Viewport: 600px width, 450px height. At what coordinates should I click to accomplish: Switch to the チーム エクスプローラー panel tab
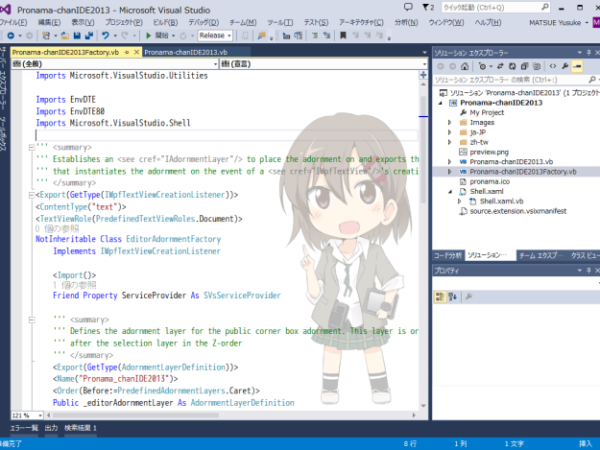pyautogui.click(x=541, y=255)
